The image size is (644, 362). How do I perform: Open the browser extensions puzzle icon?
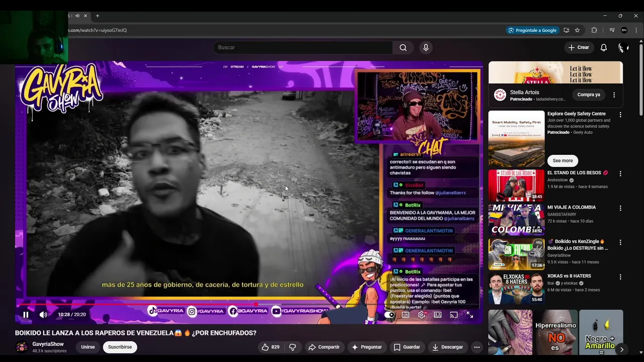594,30
